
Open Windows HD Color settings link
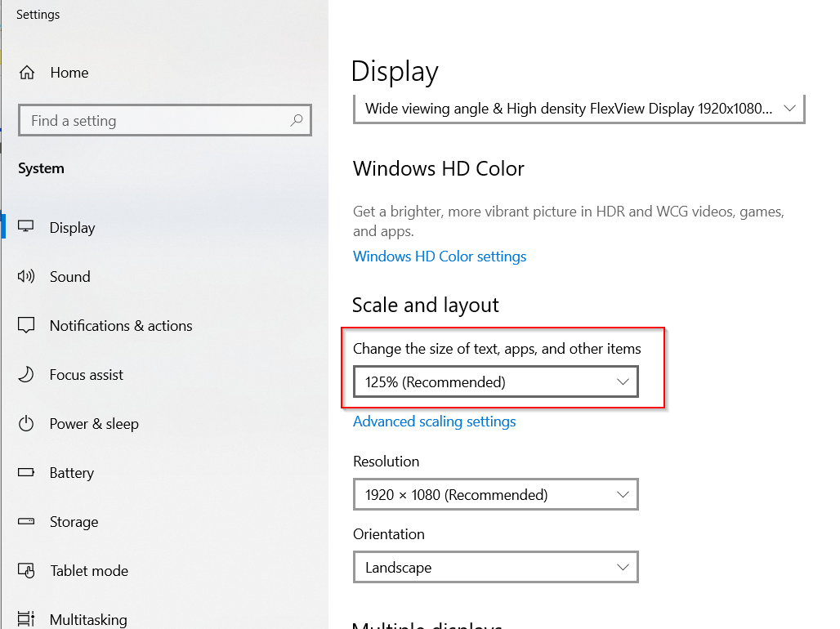(x=439, y=257)
